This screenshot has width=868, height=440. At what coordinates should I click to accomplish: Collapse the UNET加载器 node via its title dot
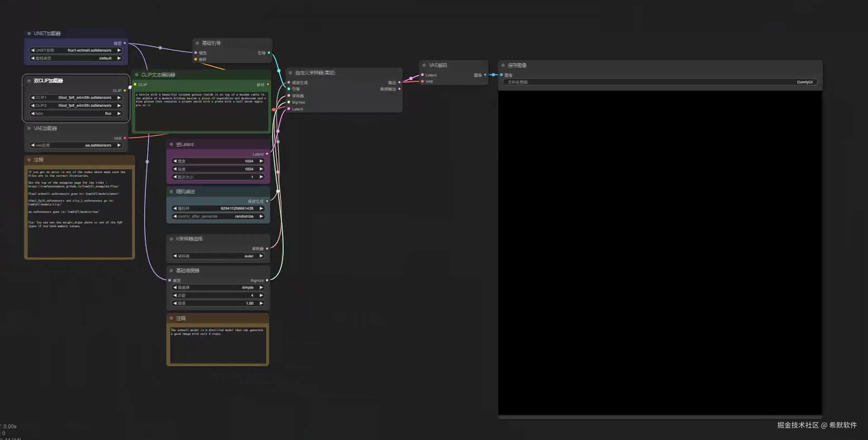pos(29,34)
